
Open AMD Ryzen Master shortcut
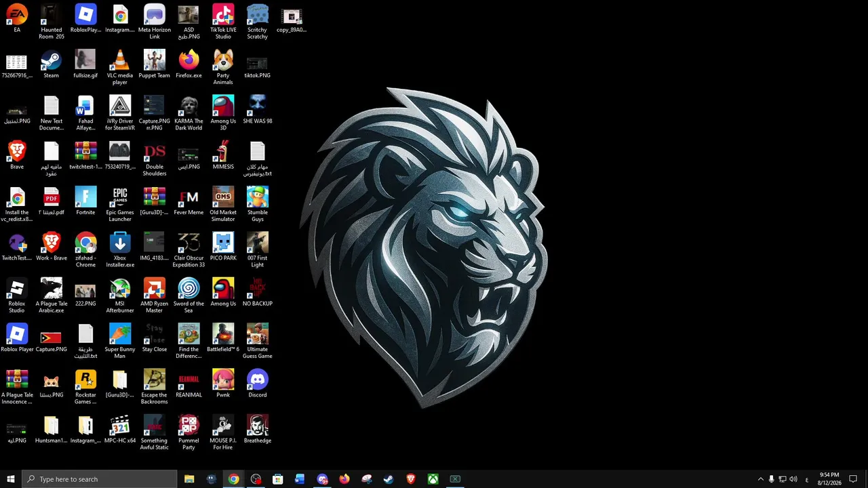point(155,294)
